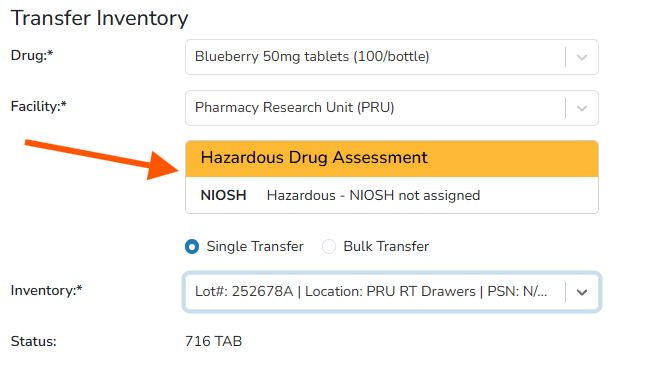
Task: Choose the Bulk Transfer radio button
Action: click(329, 247)
